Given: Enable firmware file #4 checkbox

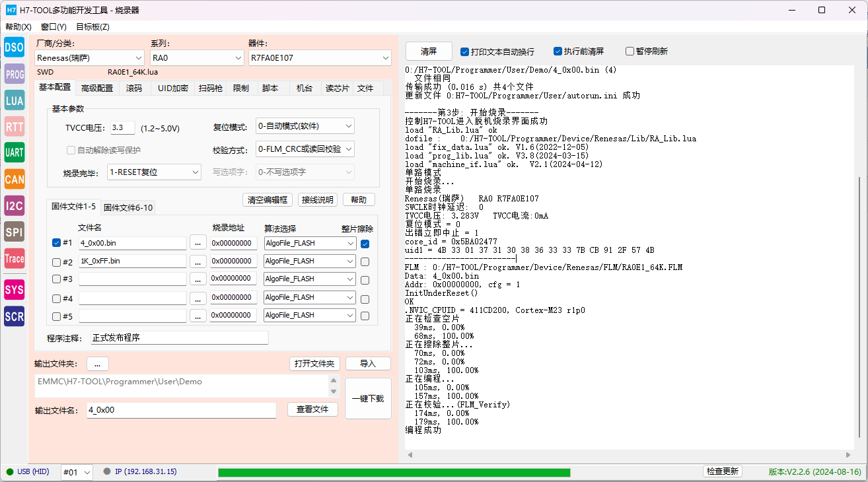Looking at the screenshot, I should (57, 298).
